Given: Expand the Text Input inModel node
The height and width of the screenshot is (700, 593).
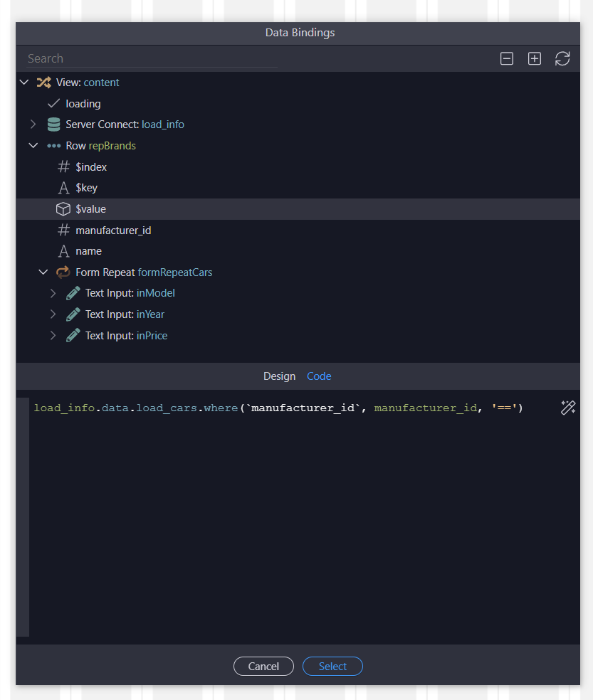Looking at the screenshot, I should 53,293.
